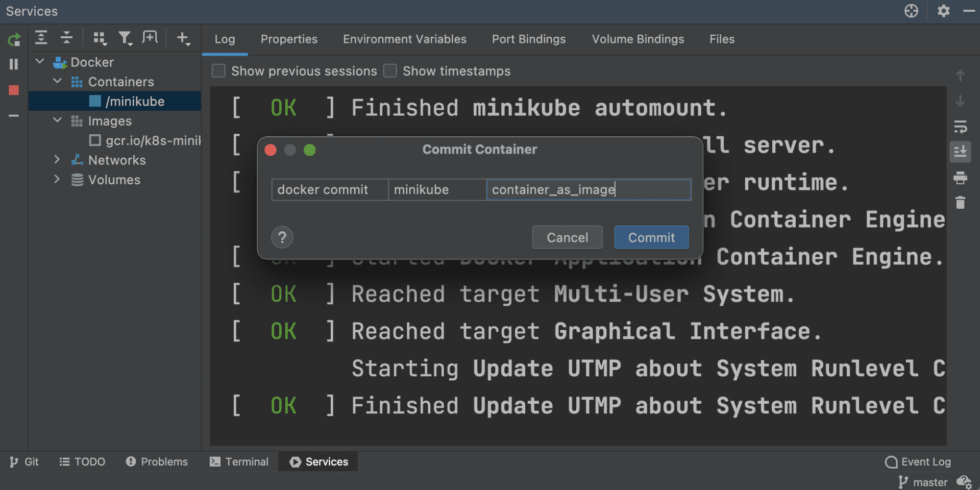This screenshot has height=490, width=980.
Task: Click 'Reached target Graphical Interface' log line
Action: coord(586,331)
